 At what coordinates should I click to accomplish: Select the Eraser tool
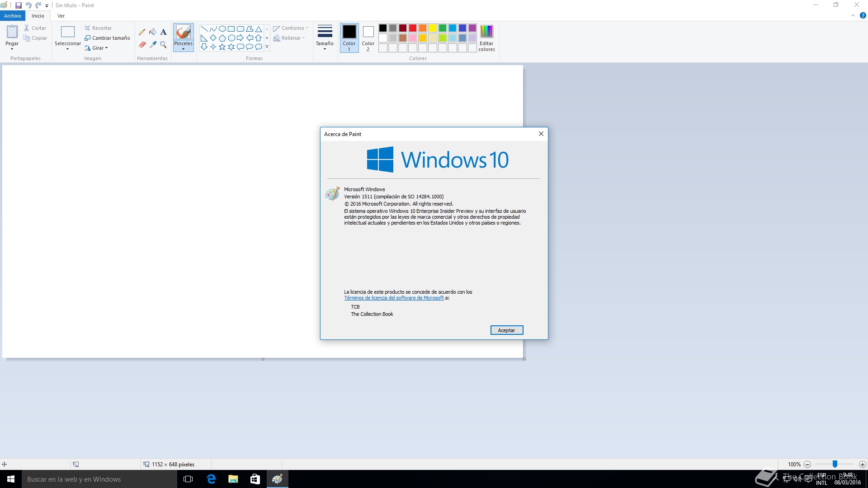(142, 45)
